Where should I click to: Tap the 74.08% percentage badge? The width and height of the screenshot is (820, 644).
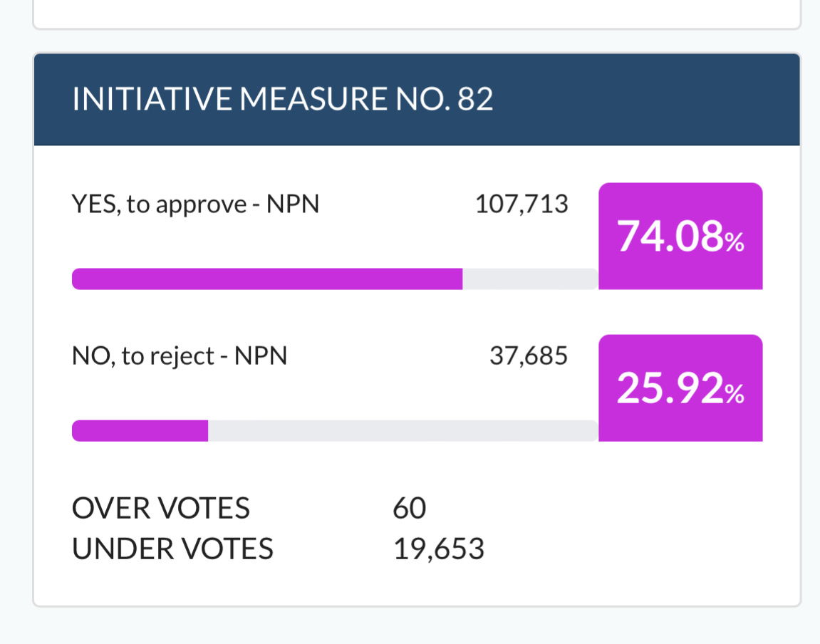680,237
